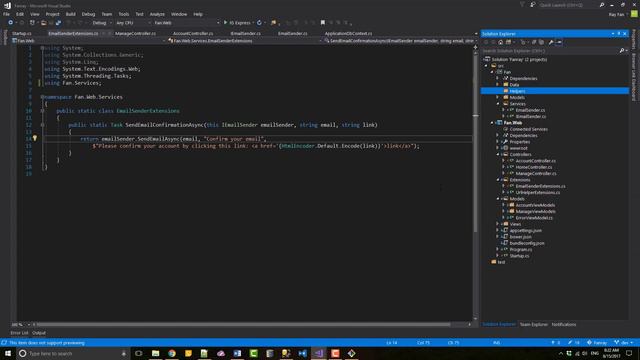Open File Explorer from the Windows taskbar
The height and width of the screenshot is (360, 640).
coord(156,353)
